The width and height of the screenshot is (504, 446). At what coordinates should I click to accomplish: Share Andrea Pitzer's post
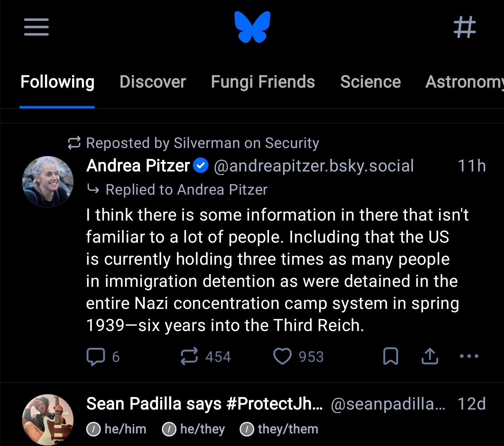(430, 357)
